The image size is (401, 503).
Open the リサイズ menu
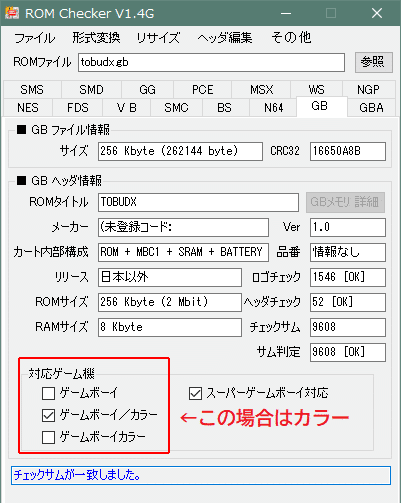158,38
